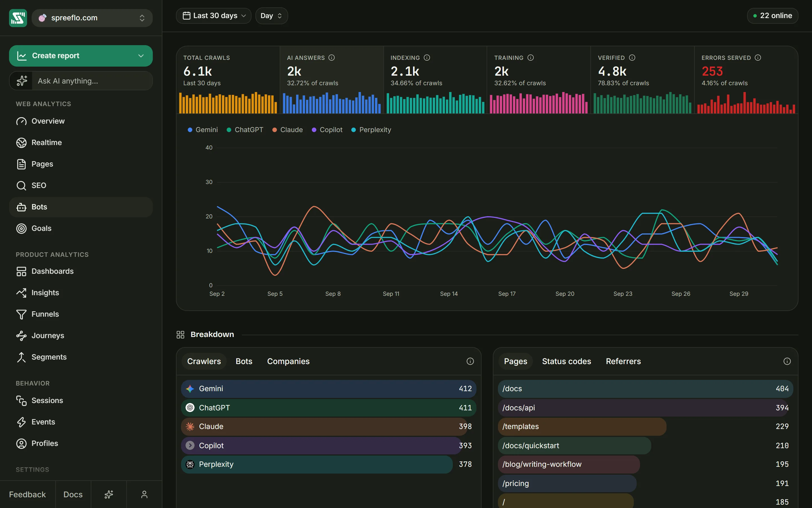Toggle the Copilot legend series
Viewport: 812px width, 508px height.
(327, 130)
